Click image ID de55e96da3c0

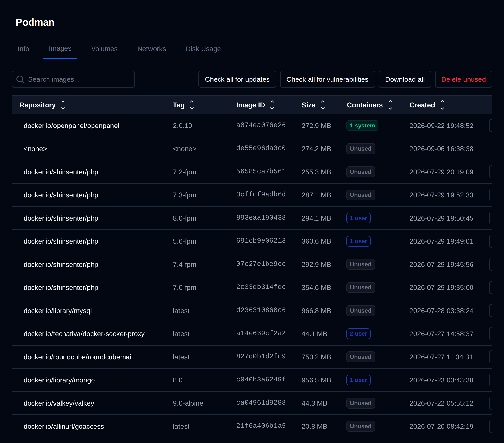click(261, 148)
